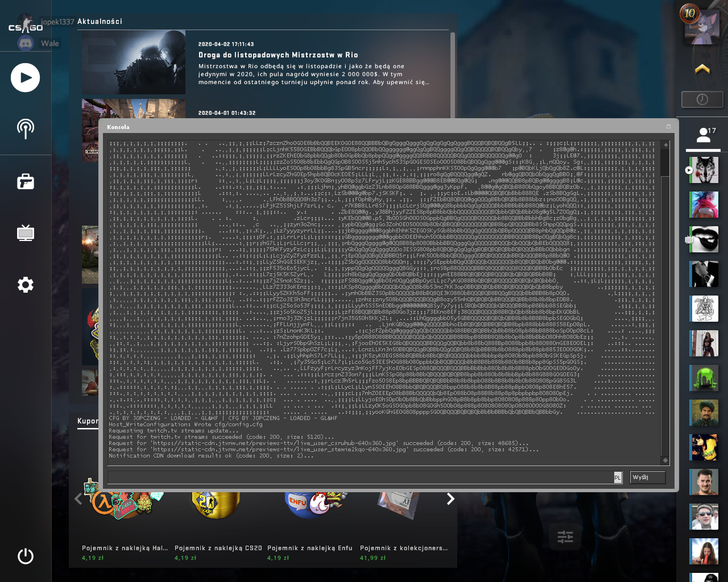
Task: Click the Discord icon next to Wale
Action: (x=26, y=43)
